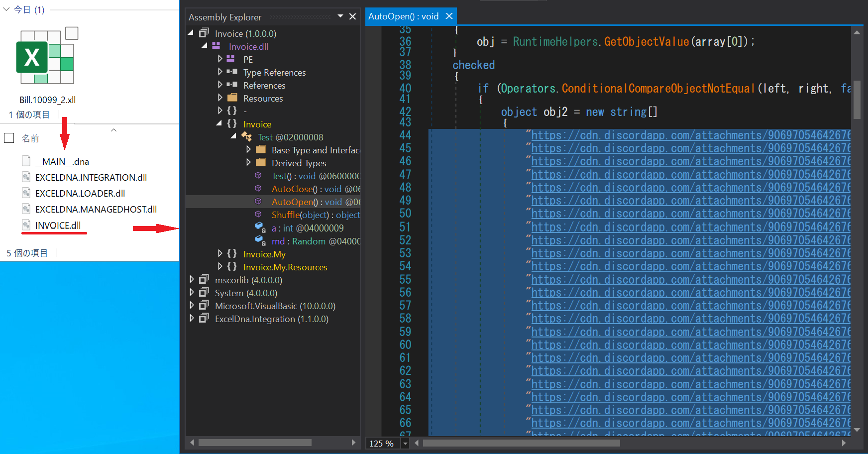Screen dimensions: 868x454
Task: Click the AutoOpen() method icon
Action: coord(258,201)
